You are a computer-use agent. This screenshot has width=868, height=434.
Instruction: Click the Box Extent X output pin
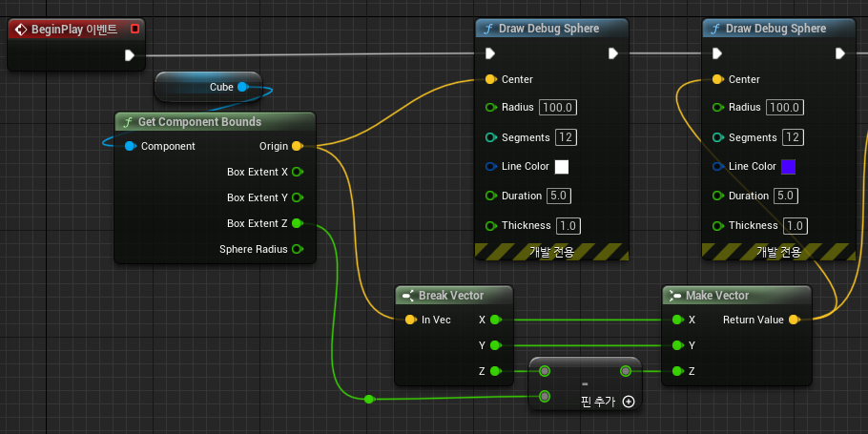click(x=298, y=172)
